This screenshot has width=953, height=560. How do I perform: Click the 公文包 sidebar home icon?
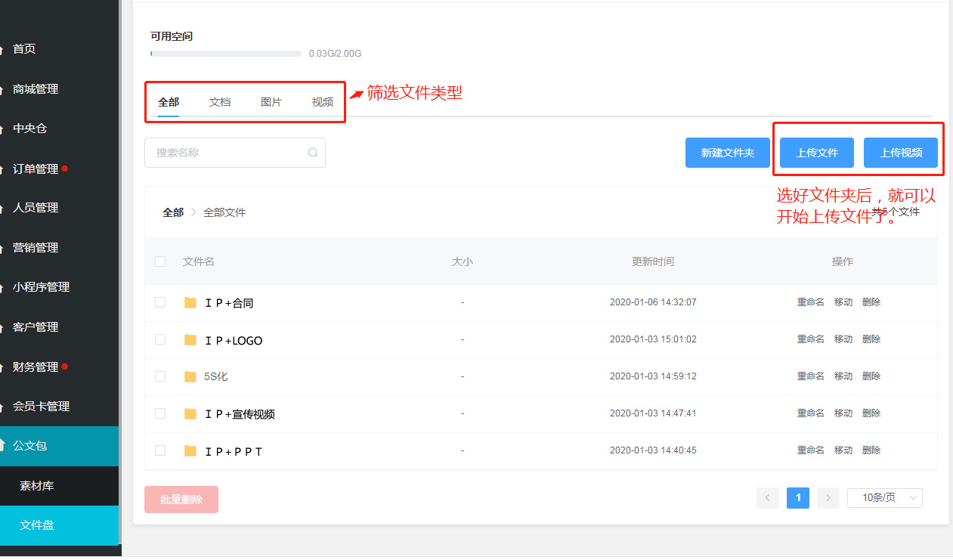(x=2, y=445)
